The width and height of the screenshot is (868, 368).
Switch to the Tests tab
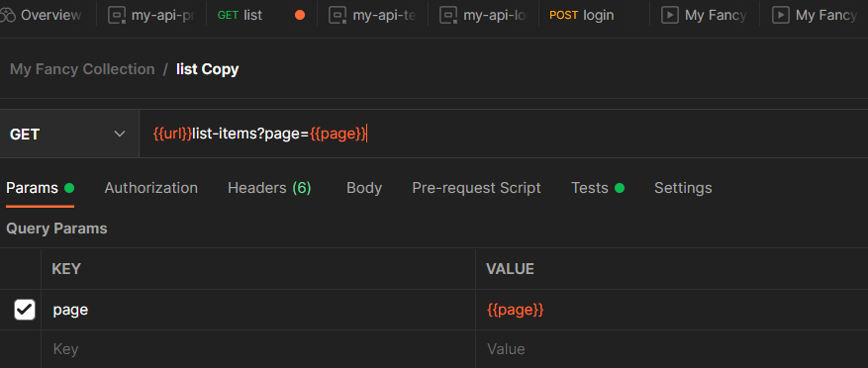click(598, 188)
